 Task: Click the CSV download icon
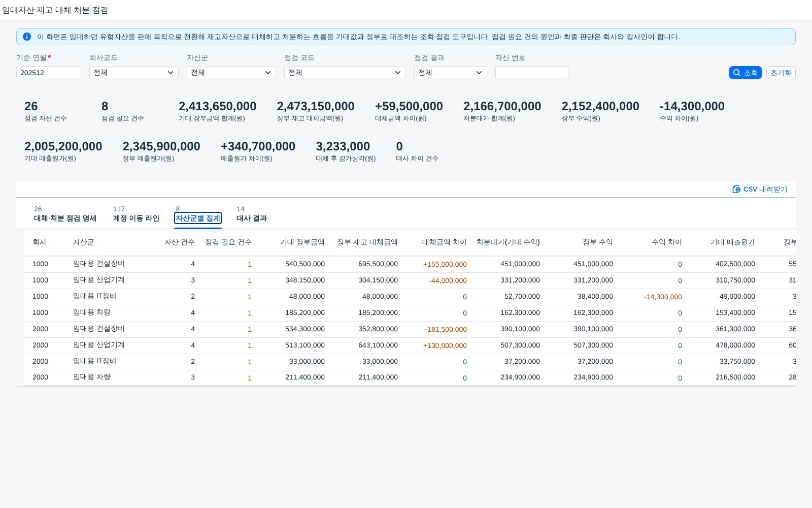pos(736,189)
